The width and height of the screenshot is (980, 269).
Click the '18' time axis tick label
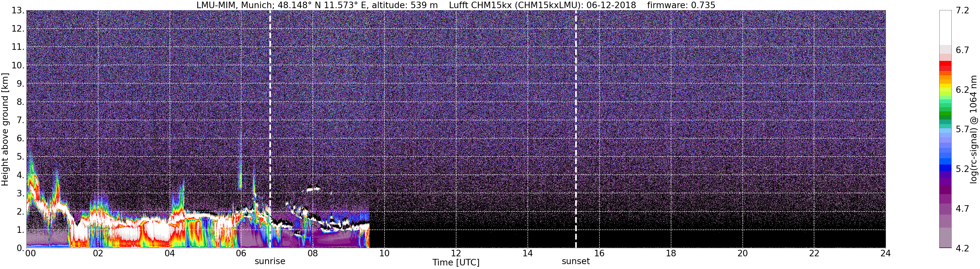(x=671, y=253)
